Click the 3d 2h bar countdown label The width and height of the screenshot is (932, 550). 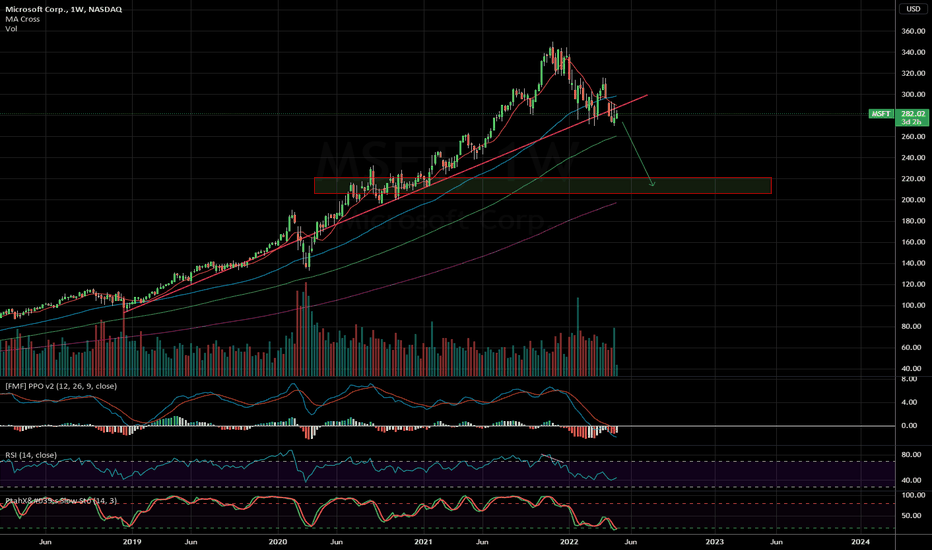[911, 122]
